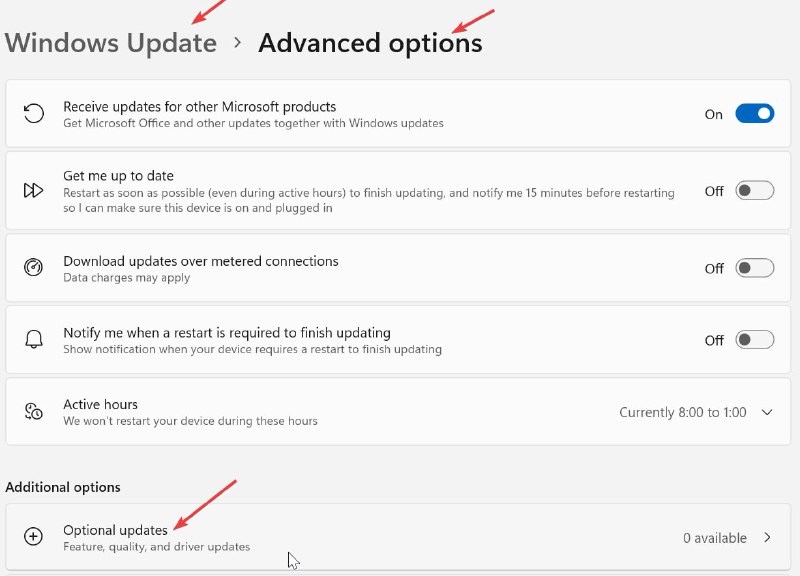Enable Notify me when restart is required
800x576 pixels.
pyautogui.click(x=754, y=340)
